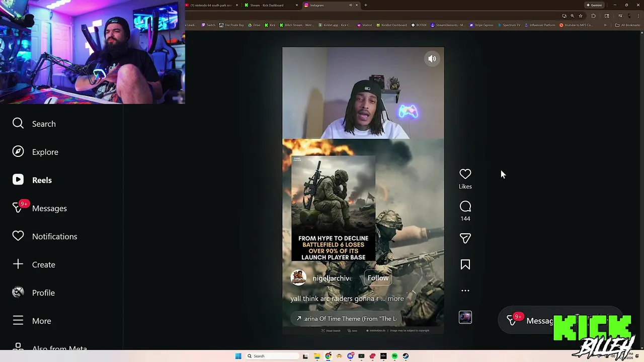Screen dimensions: 644x362
Task: Click the reel video of the speaker
Action: coord(363,93)
